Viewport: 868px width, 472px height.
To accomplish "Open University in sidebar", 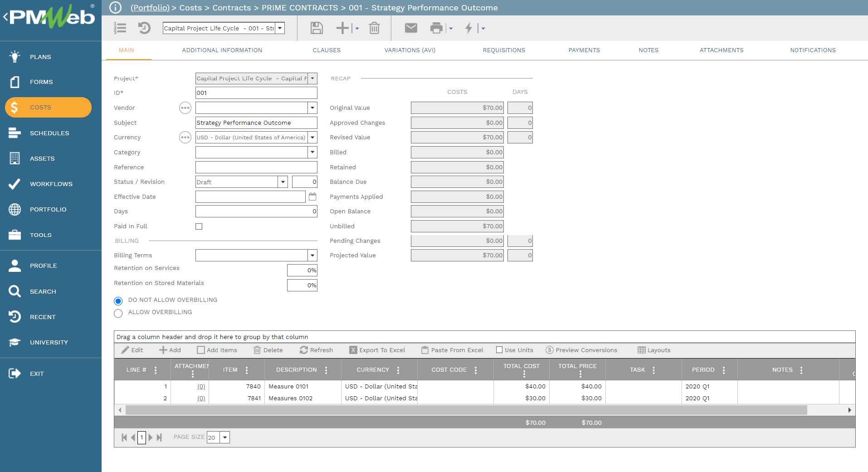I will [x=48, y=342].
